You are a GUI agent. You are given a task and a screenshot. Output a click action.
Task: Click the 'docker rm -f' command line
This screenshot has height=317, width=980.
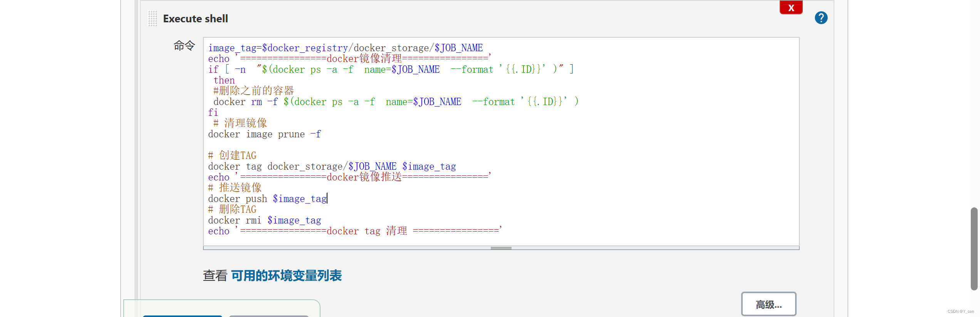tap(396, 102)
